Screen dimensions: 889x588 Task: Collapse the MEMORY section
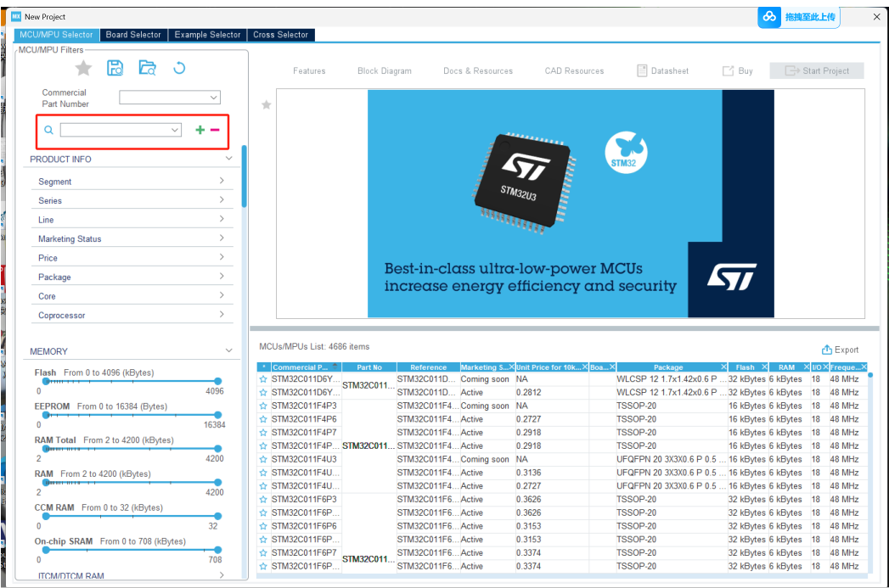point(228,350)
